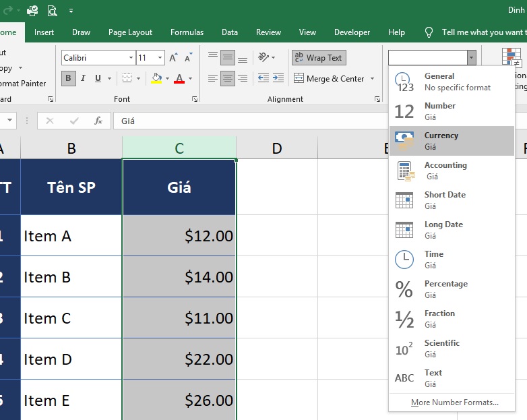527x420 pixels.
Task: Click Decrease Font Size icon
Action: pos(188,57)
